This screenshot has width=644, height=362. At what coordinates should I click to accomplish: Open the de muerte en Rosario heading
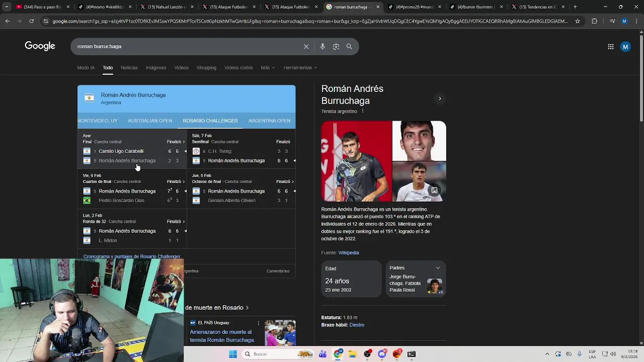[217, 308]
